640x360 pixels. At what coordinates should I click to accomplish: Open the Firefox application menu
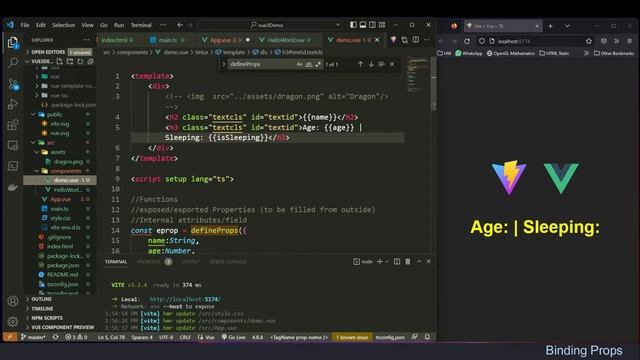(x=630, y=41)
